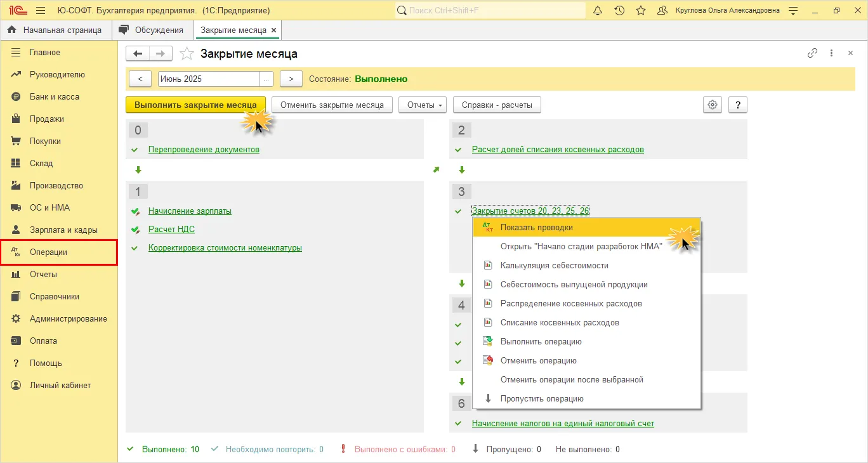This screenshot has width=868, height=463.
Task: Open notifications bell icon
Action: (x=598, y=11)
